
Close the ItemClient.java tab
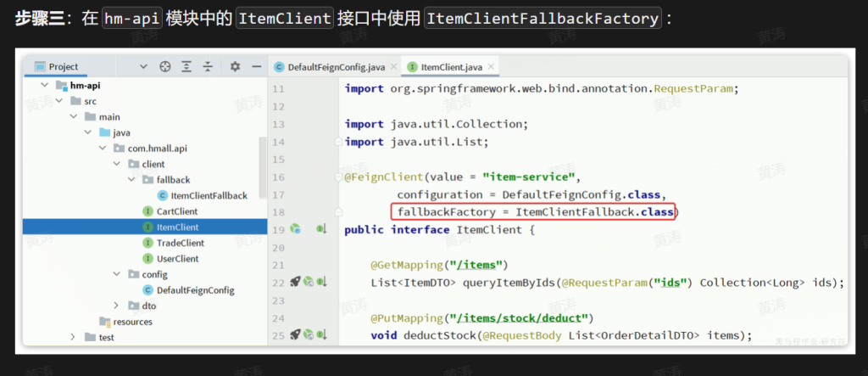click(491, 67)
